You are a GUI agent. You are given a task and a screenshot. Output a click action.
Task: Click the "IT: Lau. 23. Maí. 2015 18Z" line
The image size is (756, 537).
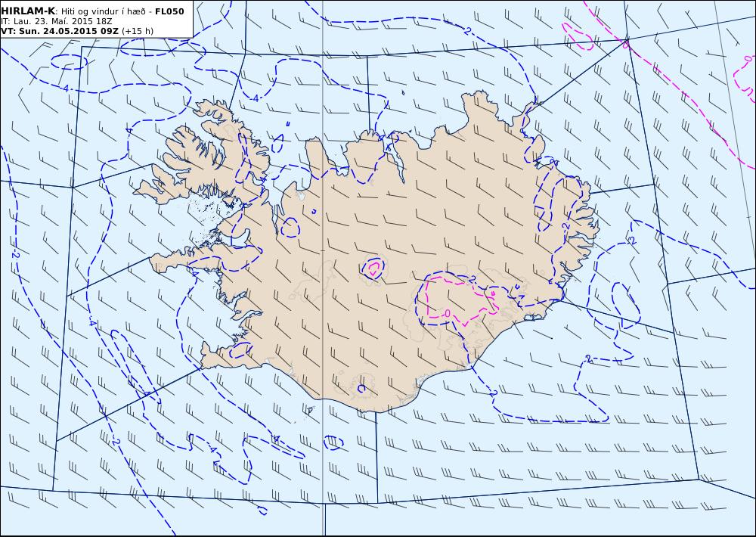[x=57, y=21]
